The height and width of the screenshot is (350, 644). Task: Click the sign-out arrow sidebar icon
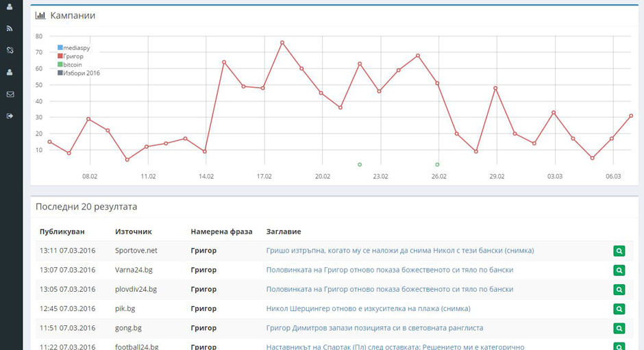(10, 116)
